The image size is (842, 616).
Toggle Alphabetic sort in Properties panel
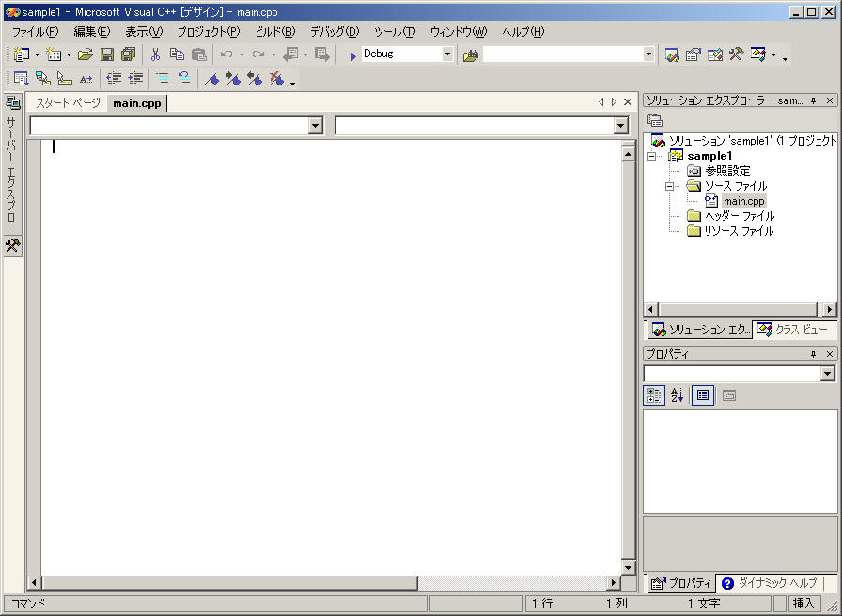coord(677,395)
